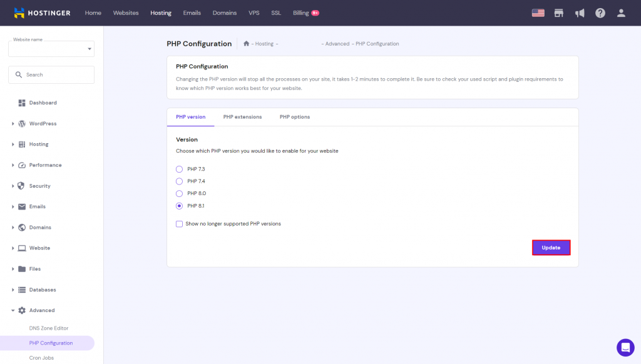
Task: Click the Update button
Action: pyautogui.click(x=551, y=247)
